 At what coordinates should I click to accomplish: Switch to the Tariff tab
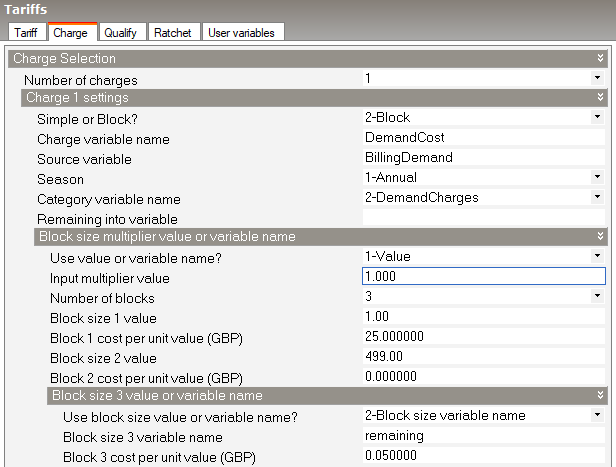(x=26, y=32)
